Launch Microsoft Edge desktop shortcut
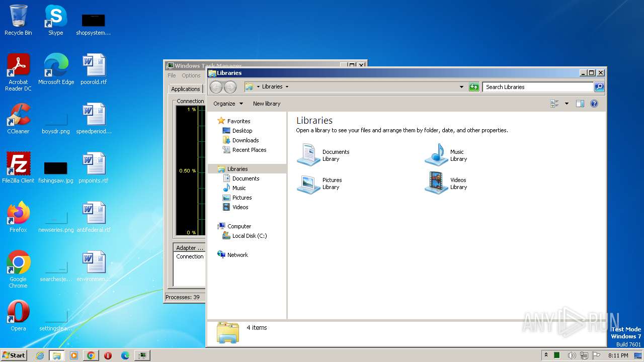Screen dimensions: 644x362 point(56,69)
